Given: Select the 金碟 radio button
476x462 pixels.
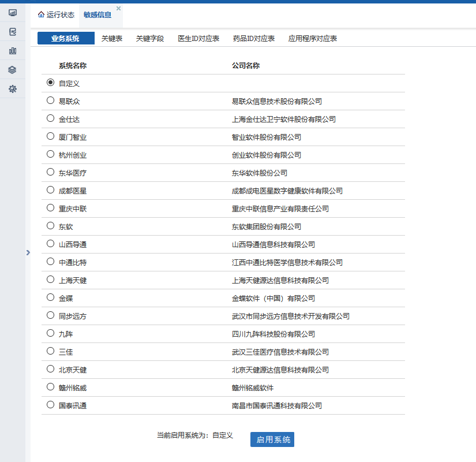Looking at the screenshot, I should pyautogui.click(x=50, y=297).
